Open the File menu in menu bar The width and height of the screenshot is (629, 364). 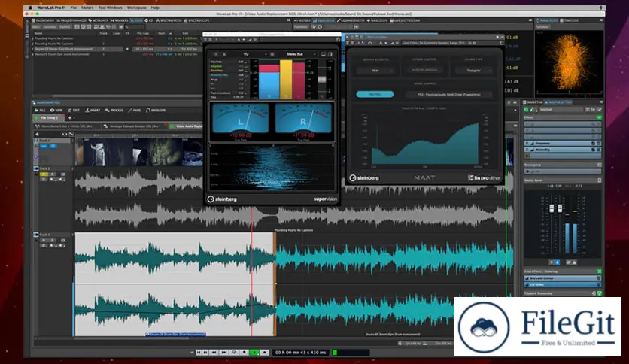tap(74, 8)
